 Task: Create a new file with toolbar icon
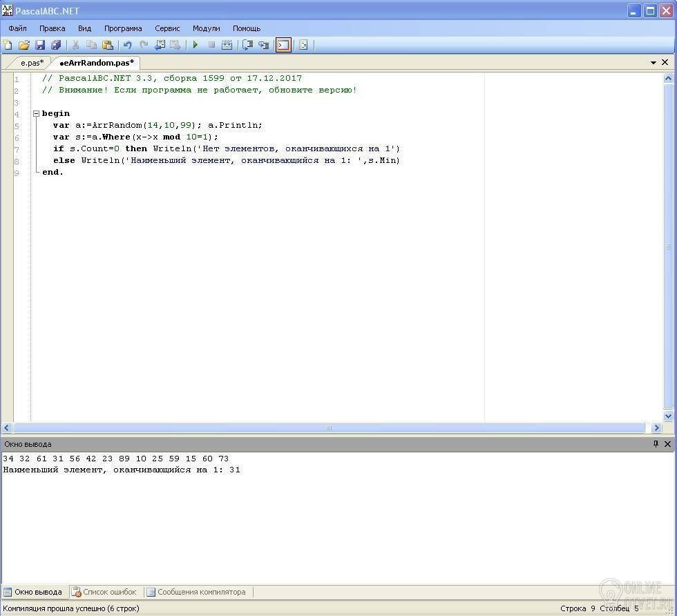8,44
